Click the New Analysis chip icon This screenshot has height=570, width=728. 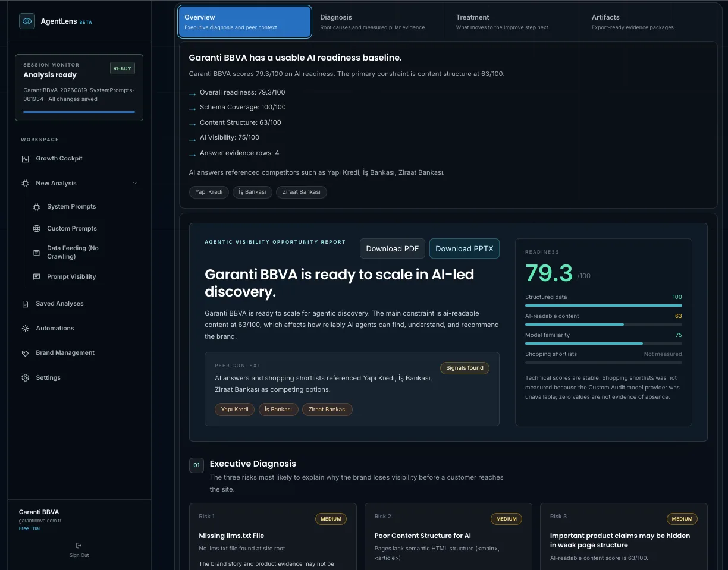point(25,184)
